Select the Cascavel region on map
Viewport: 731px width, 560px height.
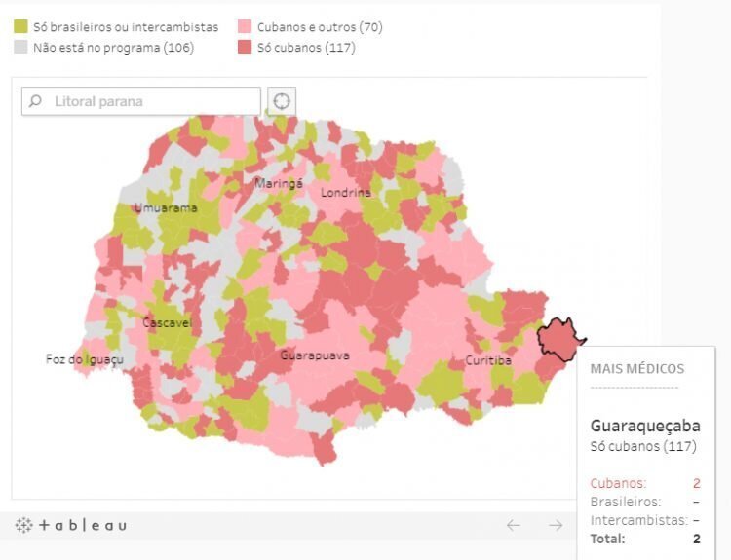(x=167, y=323)
